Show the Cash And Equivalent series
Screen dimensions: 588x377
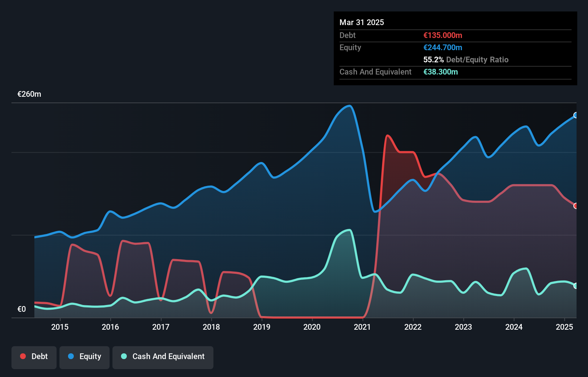pos(163,357)
